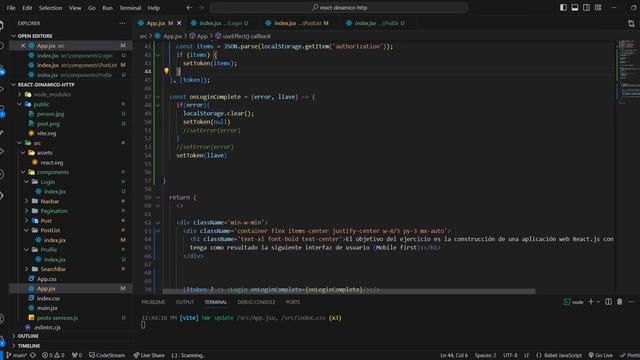Open .eslintrc.cjs file
Viewport: 640px width, 360px height.
coord(47,327)
